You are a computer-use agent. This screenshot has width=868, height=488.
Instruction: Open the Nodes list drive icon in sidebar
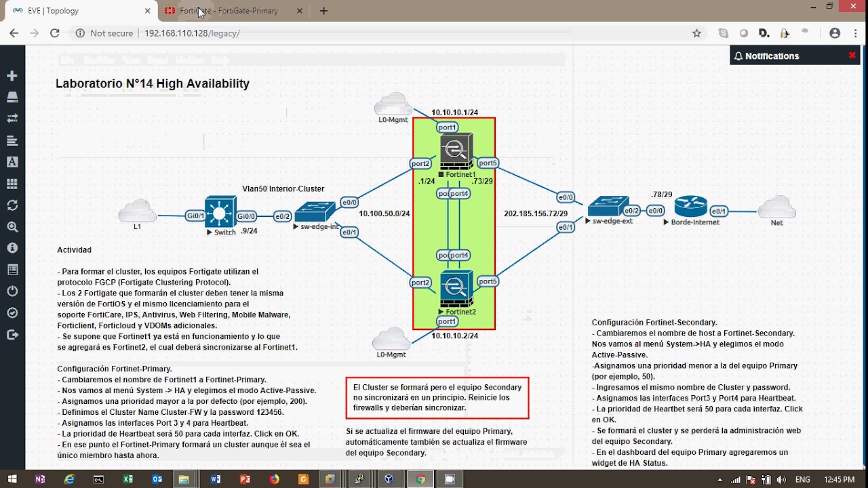tap(12, 97)
